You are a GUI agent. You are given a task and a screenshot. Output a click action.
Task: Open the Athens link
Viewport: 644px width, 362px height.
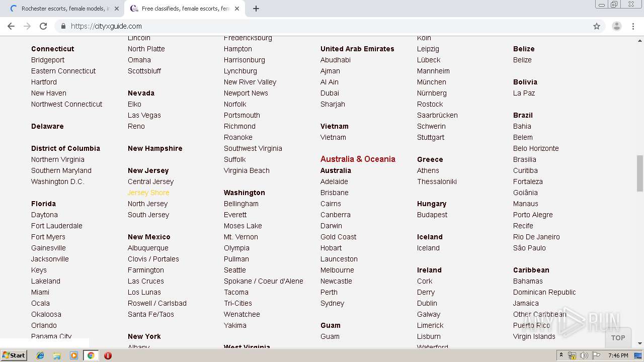pos(428,170)
